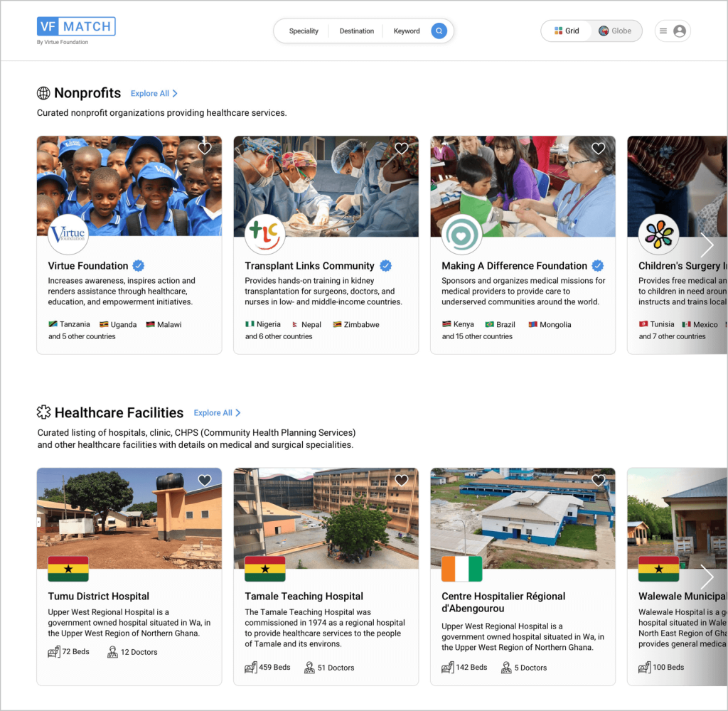Click Ghana flag on Tumu District Hospital
This screenshot has height=711, width=728.
(x=68, y=569)
